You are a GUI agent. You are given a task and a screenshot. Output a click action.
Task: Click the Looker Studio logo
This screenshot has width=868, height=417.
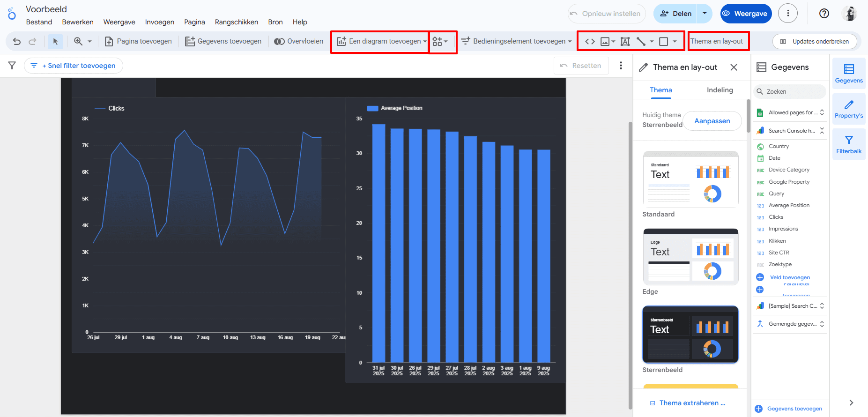click(12, 14)
